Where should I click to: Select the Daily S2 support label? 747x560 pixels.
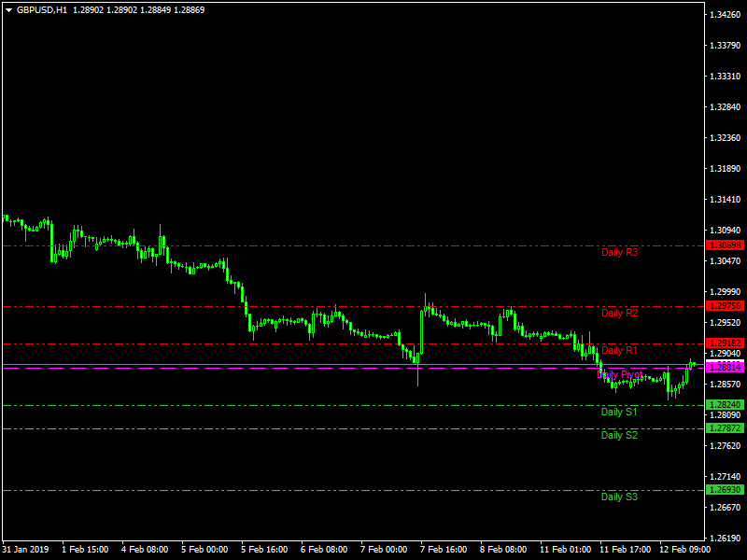pyautogui.click(x=619, y=435)
